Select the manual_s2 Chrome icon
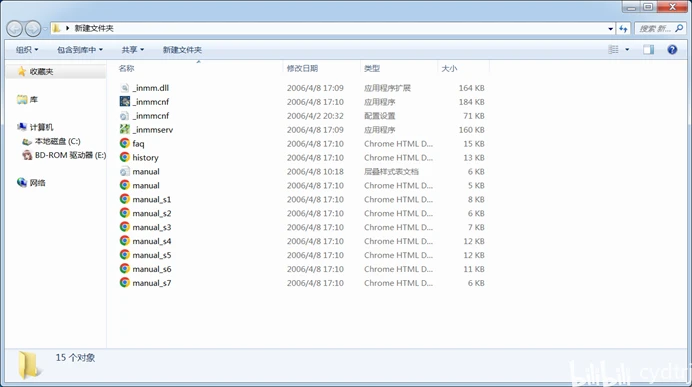The height and width of the screenshot is (387, 692). (124, 213)
